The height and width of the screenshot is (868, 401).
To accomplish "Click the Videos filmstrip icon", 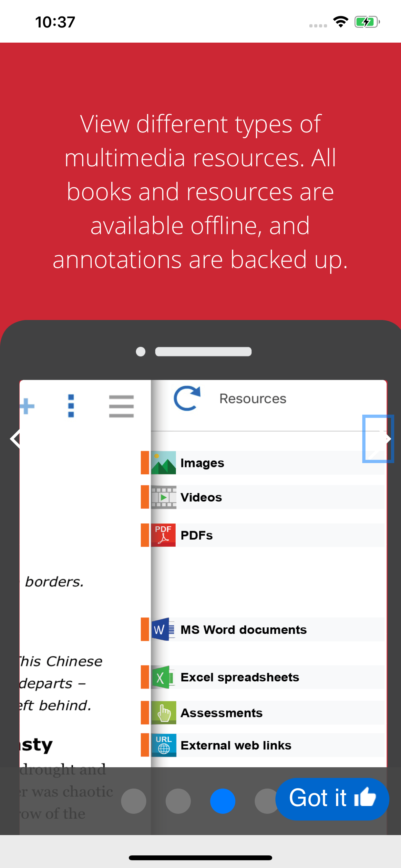I will (x=163, y=497).
